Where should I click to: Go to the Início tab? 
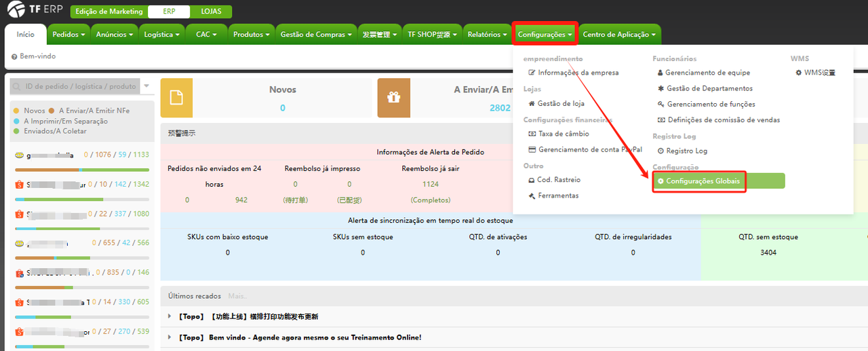26,35
